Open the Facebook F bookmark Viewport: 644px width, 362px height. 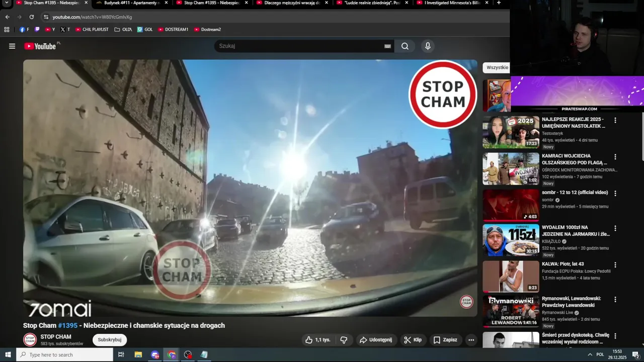(x=24, y=30)
